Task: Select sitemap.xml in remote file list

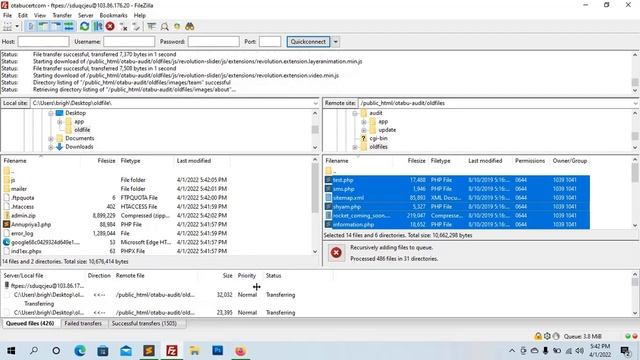Action: 348,198
